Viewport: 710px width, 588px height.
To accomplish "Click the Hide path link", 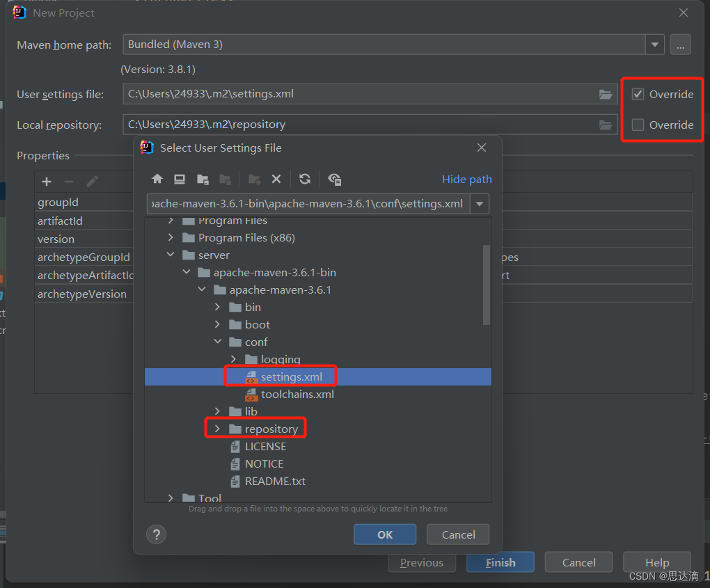I will click(466, 179).
